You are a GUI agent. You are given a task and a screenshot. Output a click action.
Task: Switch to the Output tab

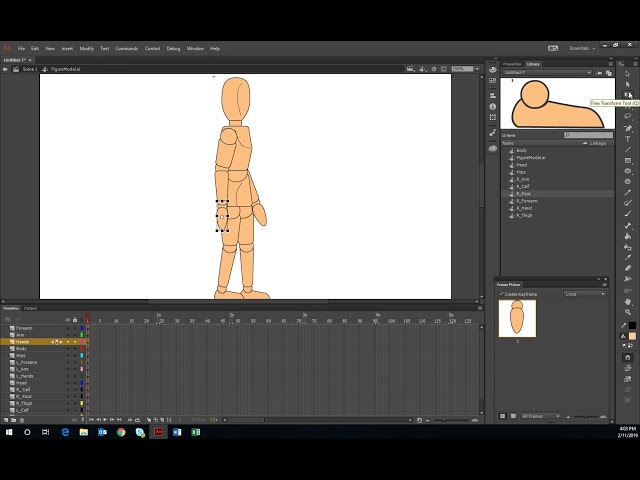(30, 308)
